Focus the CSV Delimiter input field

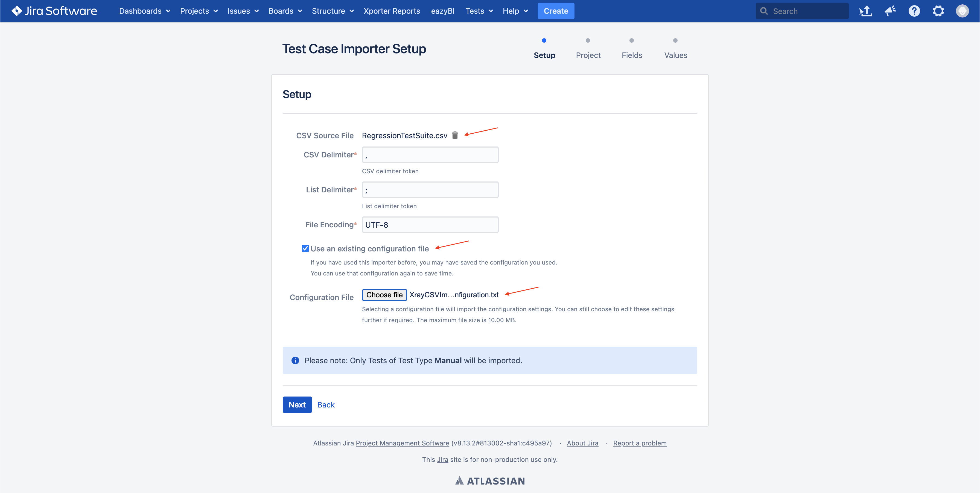point(430,155)
